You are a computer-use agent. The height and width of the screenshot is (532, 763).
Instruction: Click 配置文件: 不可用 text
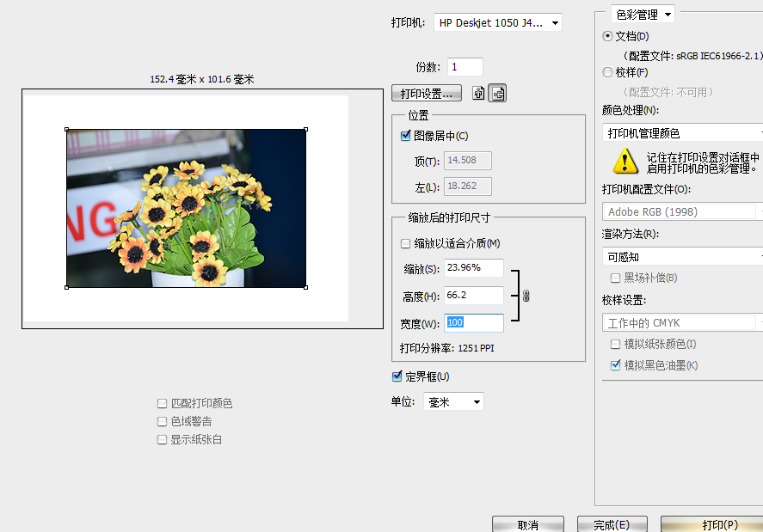pyautogui.click(x=668, y=92)
